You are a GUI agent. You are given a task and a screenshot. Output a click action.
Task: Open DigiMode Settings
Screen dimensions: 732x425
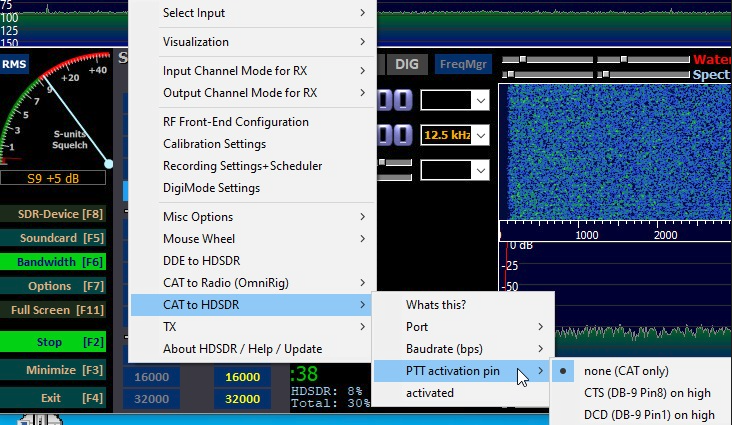click(252, 188)
